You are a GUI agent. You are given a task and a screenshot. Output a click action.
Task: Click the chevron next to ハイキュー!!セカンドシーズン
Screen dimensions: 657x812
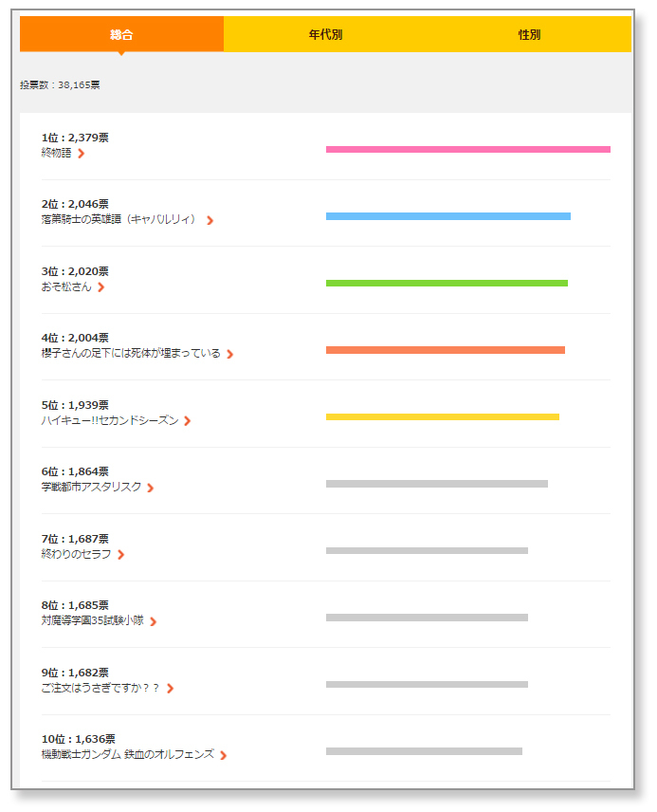click(188, 421)
